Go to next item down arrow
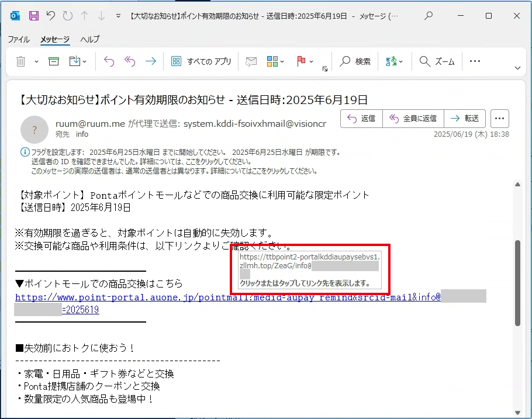The width and height of the screenshot is (532, 419). pyautogui.click(x=101, y=16)
